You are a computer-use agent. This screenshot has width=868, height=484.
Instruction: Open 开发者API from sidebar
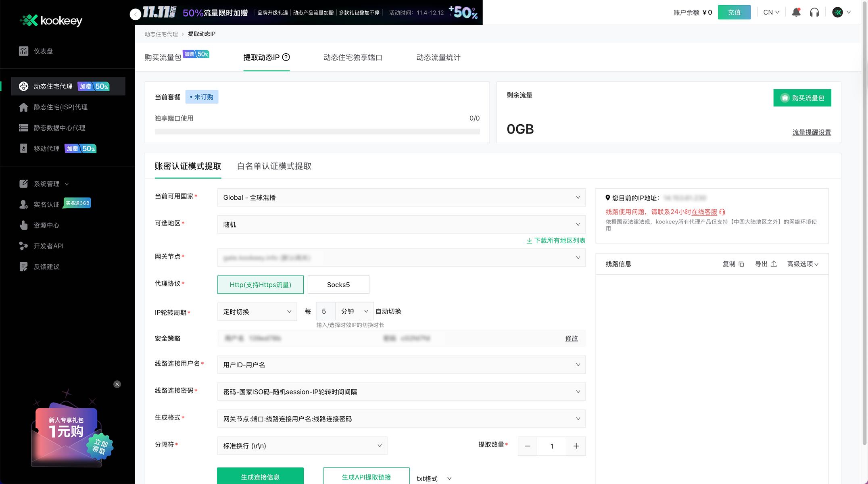[x=48, y=246]
